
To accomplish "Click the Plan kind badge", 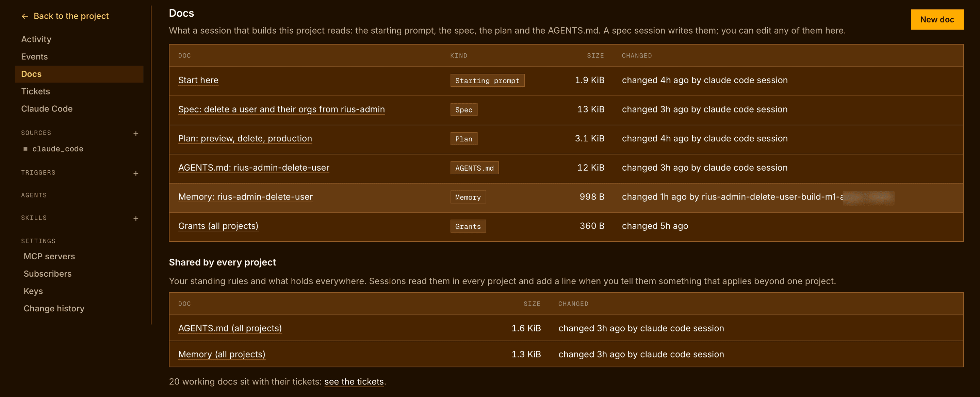I will pos(464,139).
